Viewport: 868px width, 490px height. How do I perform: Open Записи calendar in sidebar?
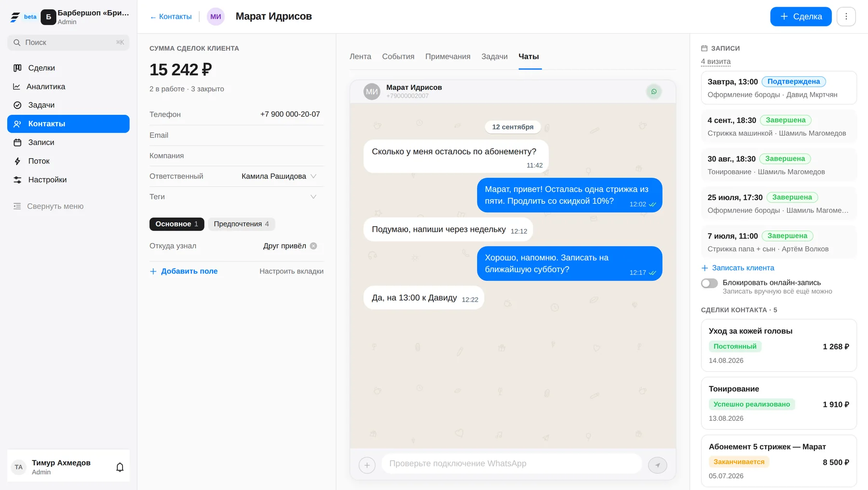click(x=68, y=142)
